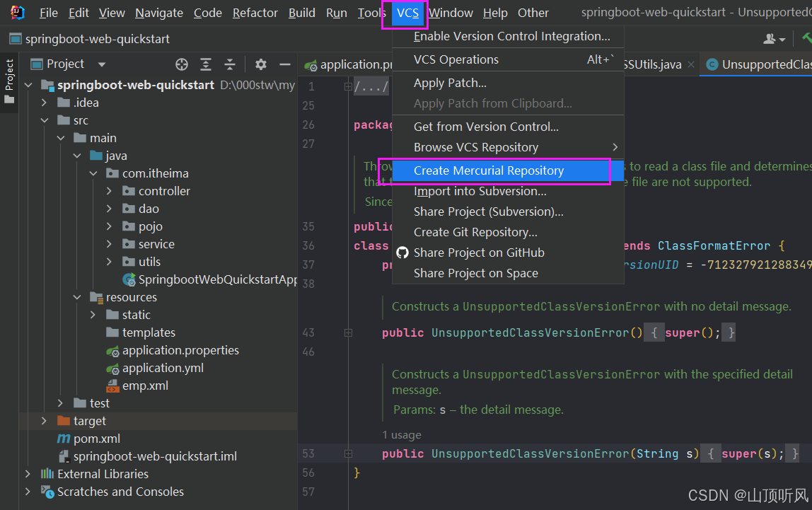Click the SpringbootWebQuickstartApp class icon
Image resolution: width=812 pixels, height=510 pixels.
[x=129, y=280]
